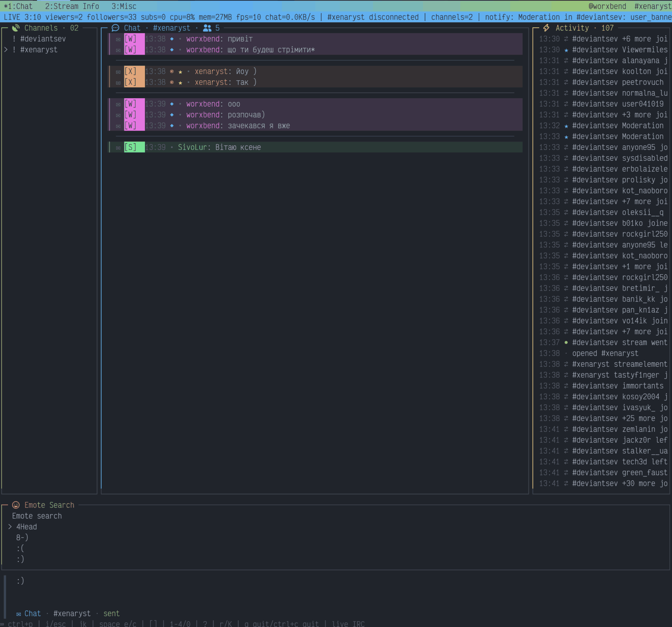
Task: Click '#xenaryst streamelement' activity entry
Action: [619, 364]
